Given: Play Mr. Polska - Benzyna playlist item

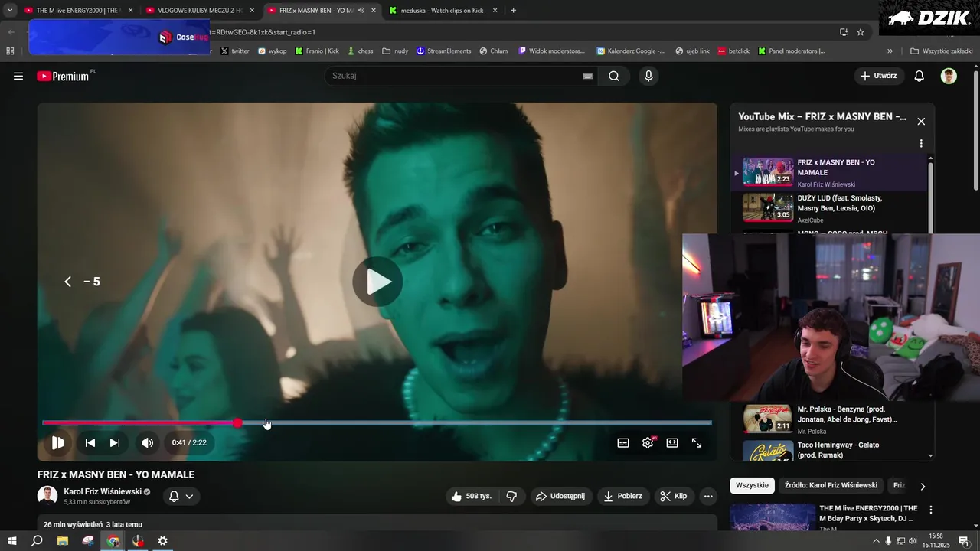Looking at the screenshot, I should click(x=828, y=419).
